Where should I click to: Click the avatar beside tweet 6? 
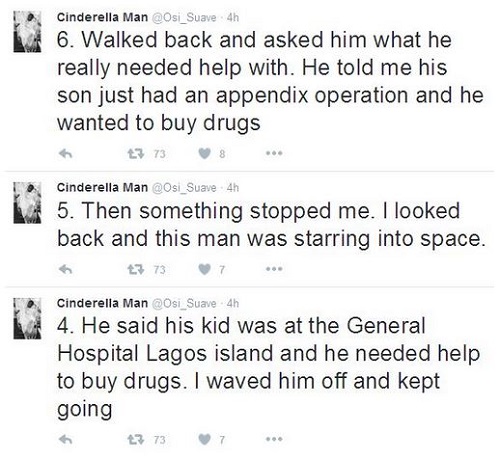(27, 32)
